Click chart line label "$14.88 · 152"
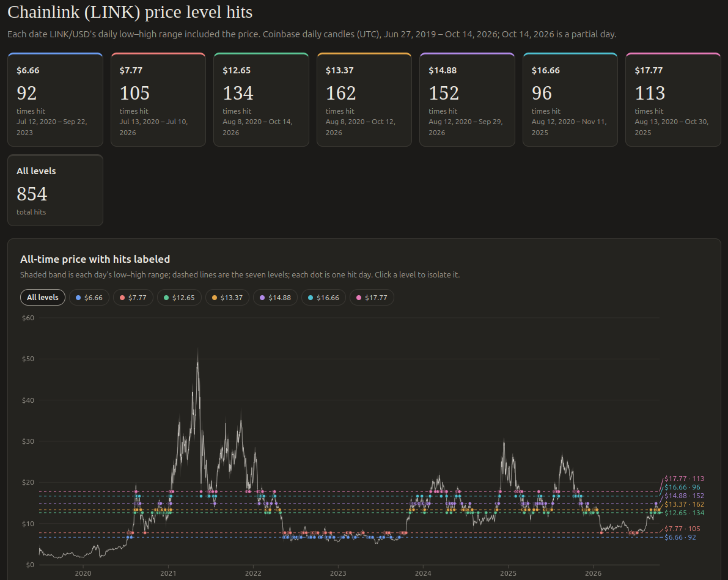Viewport: 728px width, 580px height. [x=685, y=496]
